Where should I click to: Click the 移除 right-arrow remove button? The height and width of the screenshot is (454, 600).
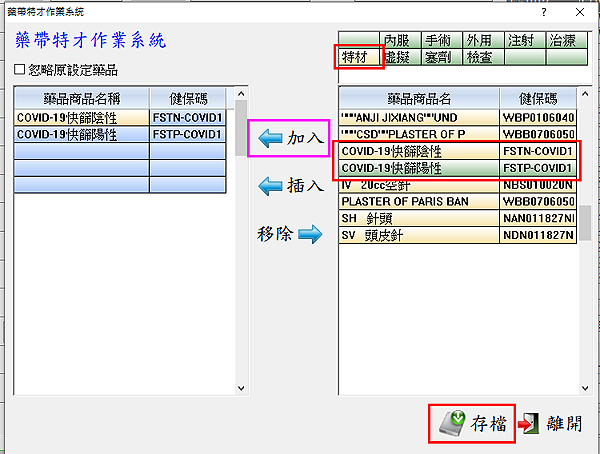[x=290, y=234]
